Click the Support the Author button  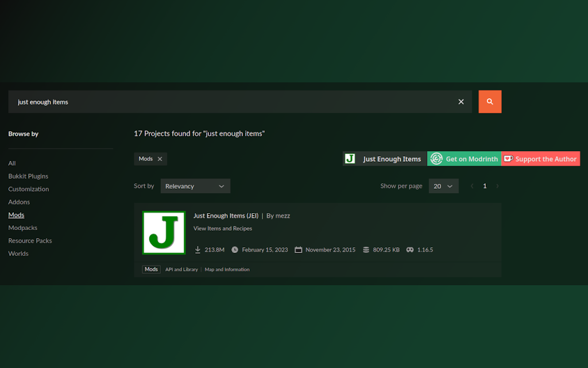(x=541, y=159)
